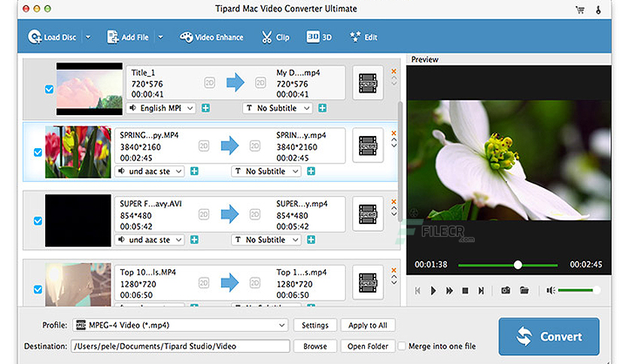
Task: Move SPRING video up in list
Action: point(394,141)
